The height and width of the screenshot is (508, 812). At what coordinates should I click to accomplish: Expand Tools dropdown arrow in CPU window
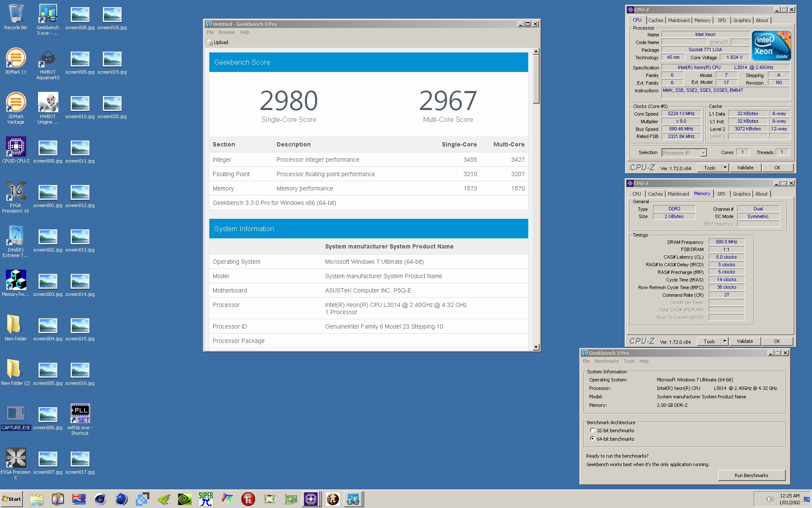(x=725, y=168)
